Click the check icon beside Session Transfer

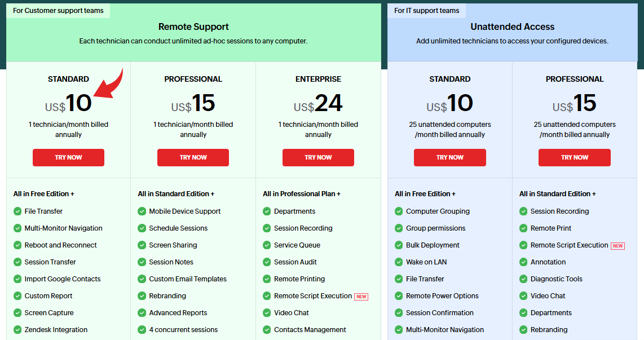click(x=17, y=262)
